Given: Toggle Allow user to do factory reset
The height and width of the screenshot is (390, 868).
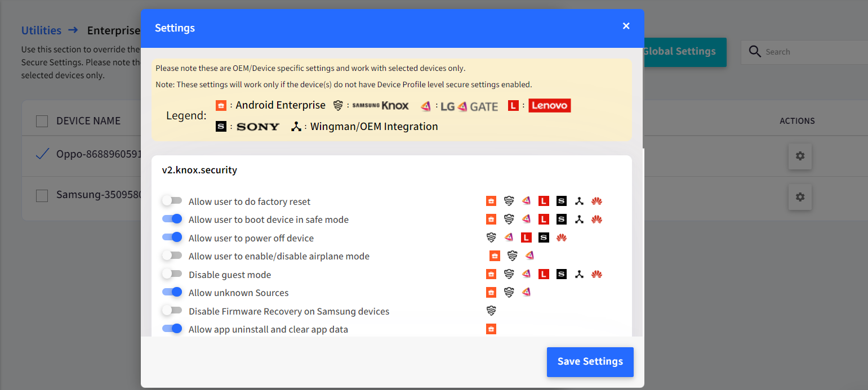Looking at the screenshot, I should (172, 201).
